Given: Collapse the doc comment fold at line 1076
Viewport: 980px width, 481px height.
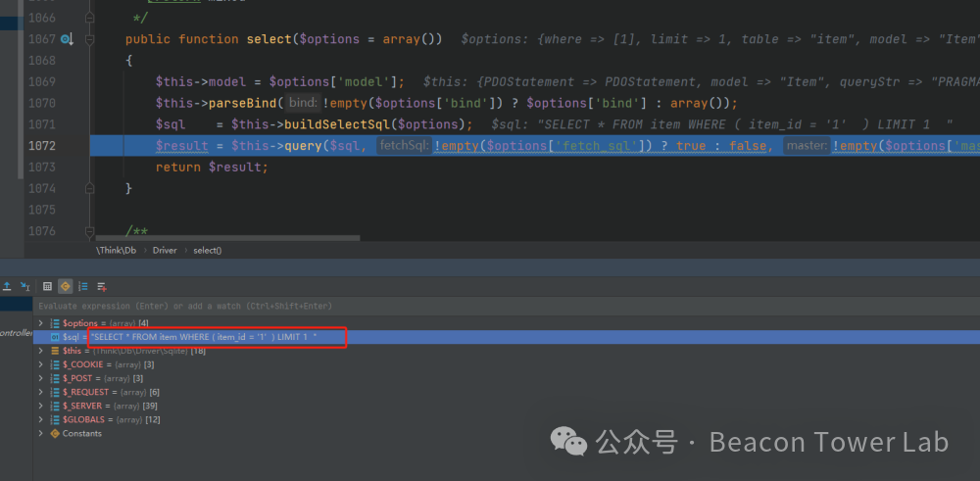Looking at the screenshot, I should pos(89,231).
